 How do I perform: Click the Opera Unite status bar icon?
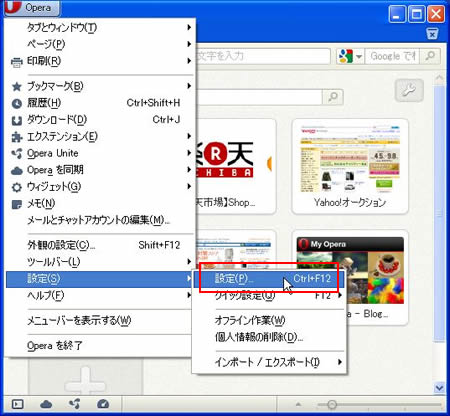pyautogui.click(x=74, y=404)
